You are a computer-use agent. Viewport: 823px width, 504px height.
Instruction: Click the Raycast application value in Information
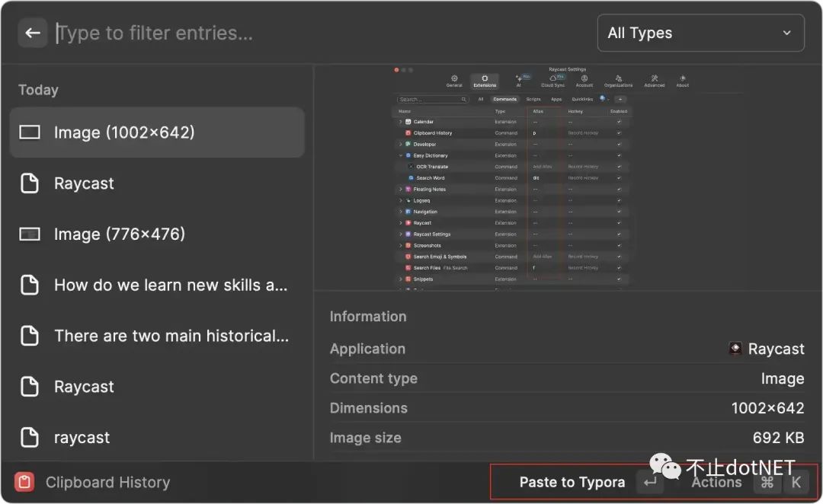coord(767,349)
